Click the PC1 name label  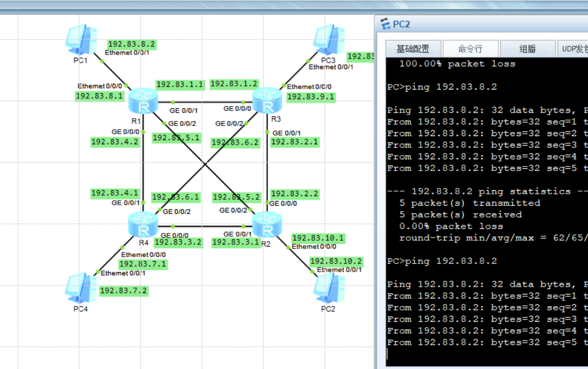tap(80, 61)
